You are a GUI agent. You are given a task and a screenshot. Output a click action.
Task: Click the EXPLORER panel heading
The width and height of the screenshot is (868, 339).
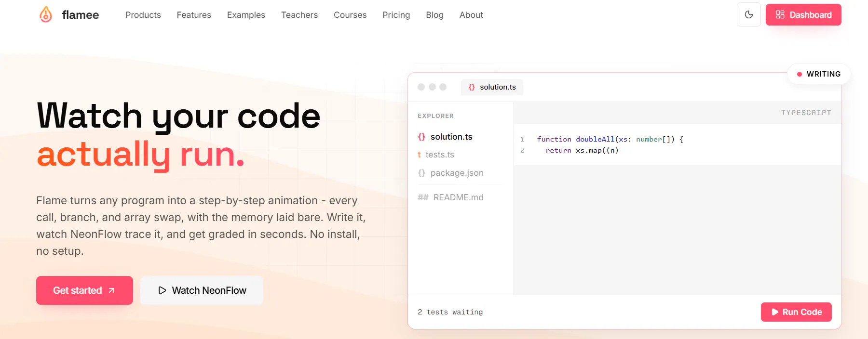coord(435,116)
